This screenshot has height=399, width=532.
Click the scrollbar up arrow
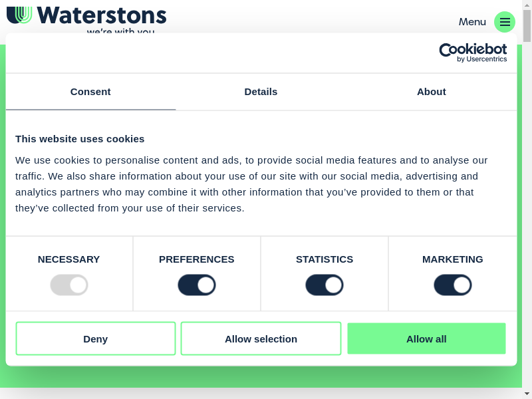[x=527, y=4]
